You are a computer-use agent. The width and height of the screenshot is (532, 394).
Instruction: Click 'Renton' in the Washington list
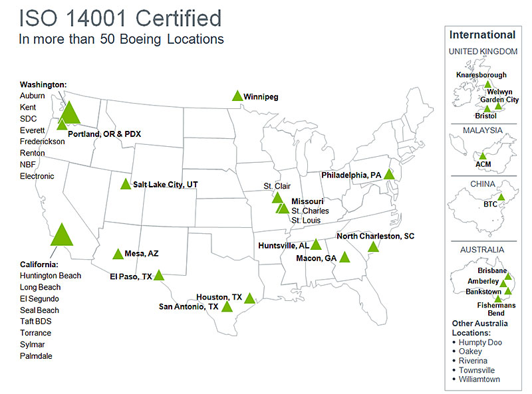pos(32,153)
